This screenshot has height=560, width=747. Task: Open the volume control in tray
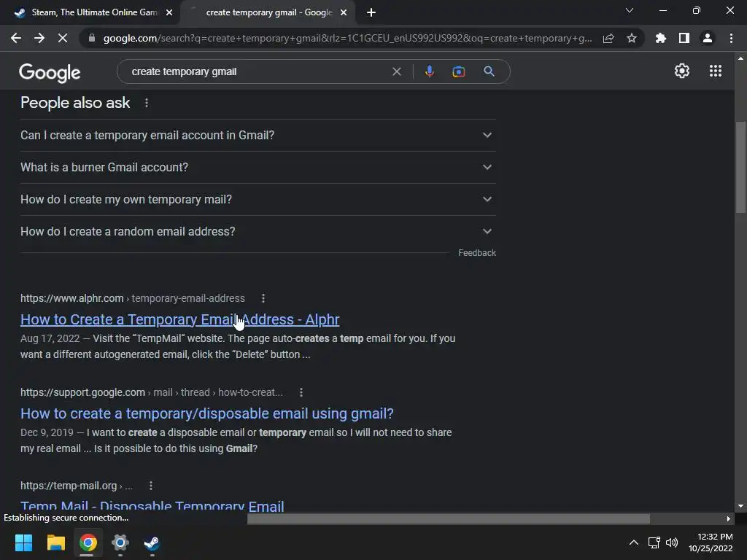[672, 542]
